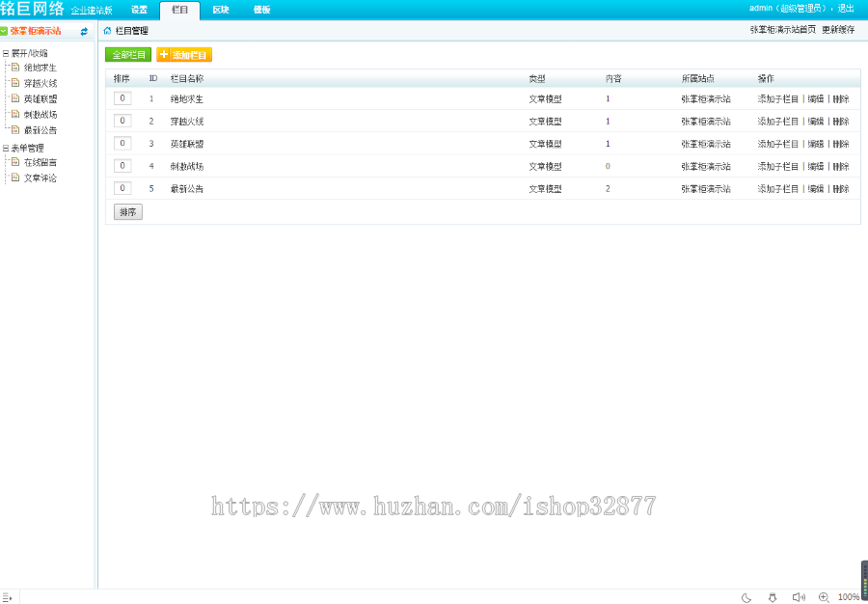
Task: Click the page icon beside 穿越火线 in sidebar
Action: [15, 83]
